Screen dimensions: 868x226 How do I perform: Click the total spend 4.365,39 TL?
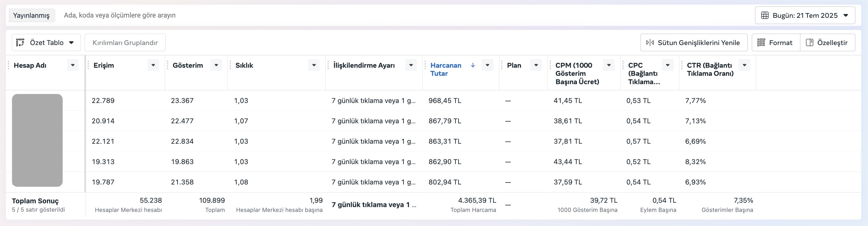click(x=477, y=200)
